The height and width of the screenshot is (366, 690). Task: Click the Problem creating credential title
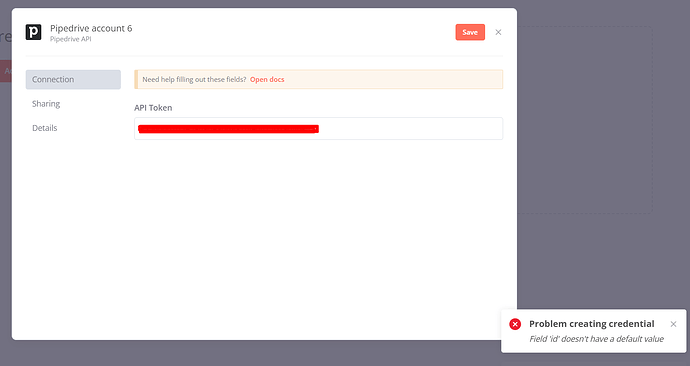point(591,324)
